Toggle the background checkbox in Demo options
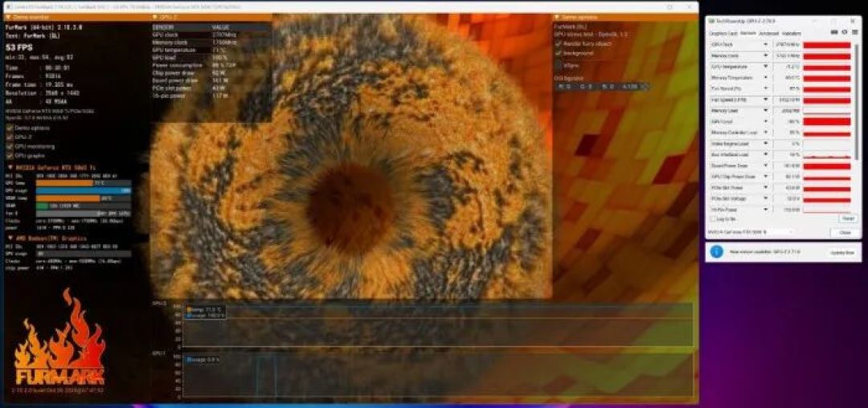The height and width of the screenshot is (408, 868). pos(558,53)
